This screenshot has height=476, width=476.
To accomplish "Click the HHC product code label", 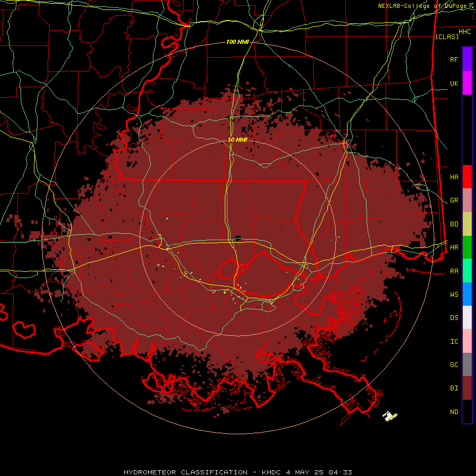I will click(x=465, y=32).
